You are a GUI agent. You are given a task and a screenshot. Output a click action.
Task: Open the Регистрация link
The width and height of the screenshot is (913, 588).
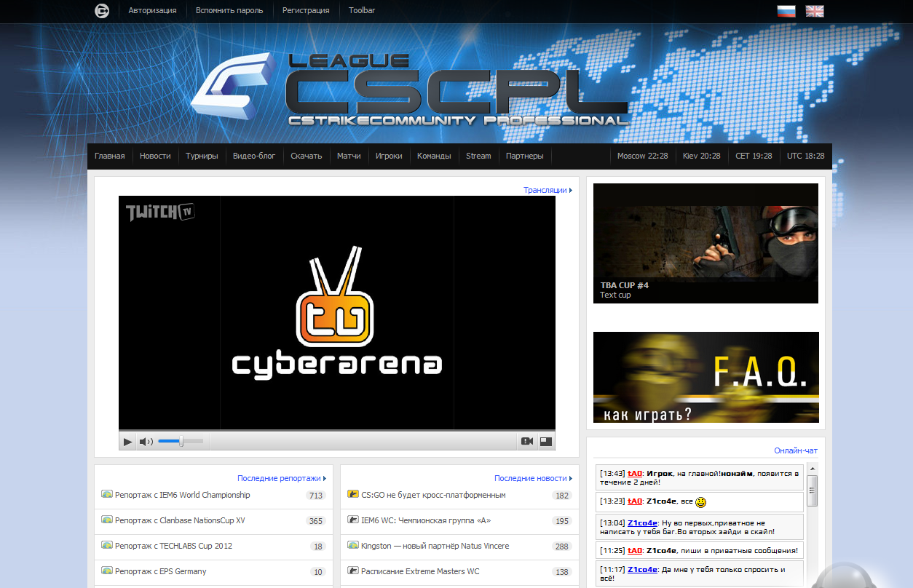click(x=306, y=11)
